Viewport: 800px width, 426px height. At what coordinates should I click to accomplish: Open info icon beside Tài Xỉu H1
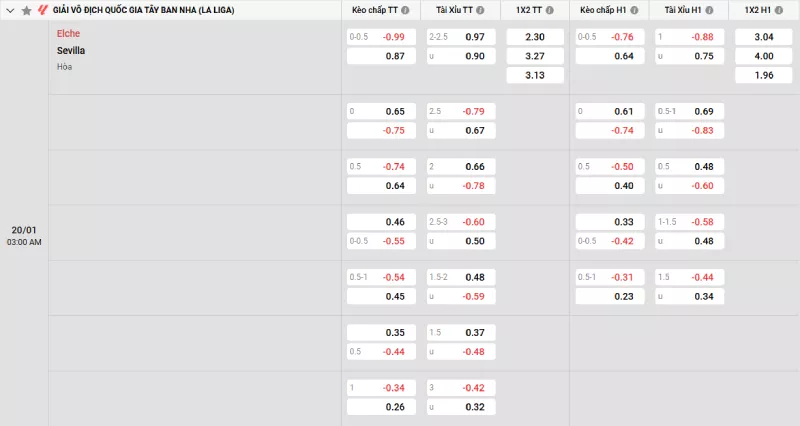click(x=709, y=10)
